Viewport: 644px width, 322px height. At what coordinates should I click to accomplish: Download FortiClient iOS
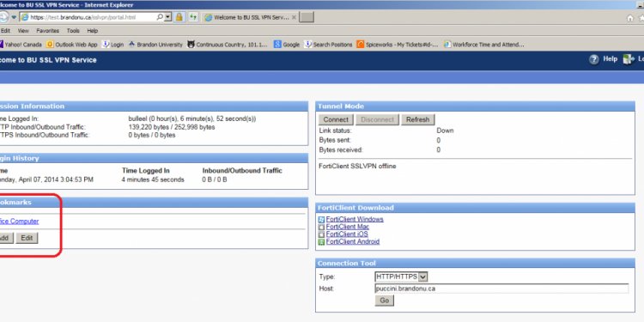point(347,234)
